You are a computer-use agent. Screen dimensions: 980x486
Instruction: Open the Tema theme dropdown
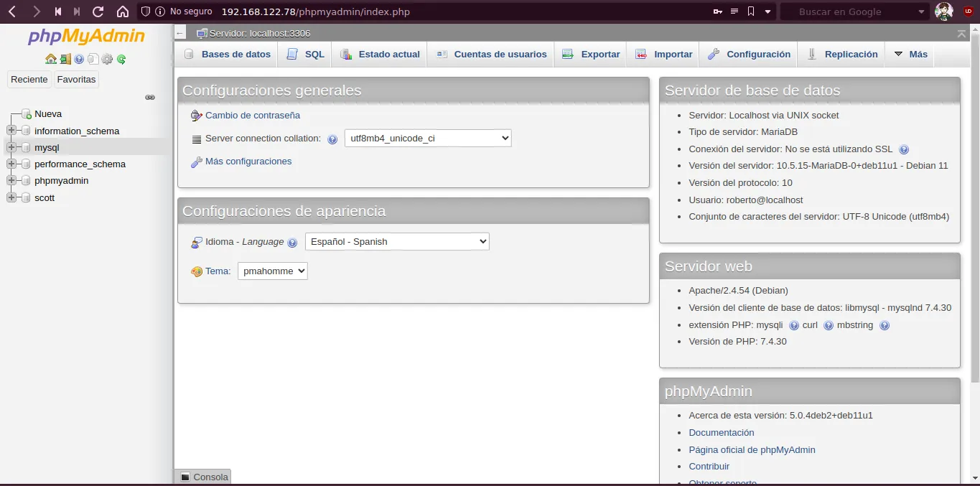pyautogui.click(x=273, y=271)
